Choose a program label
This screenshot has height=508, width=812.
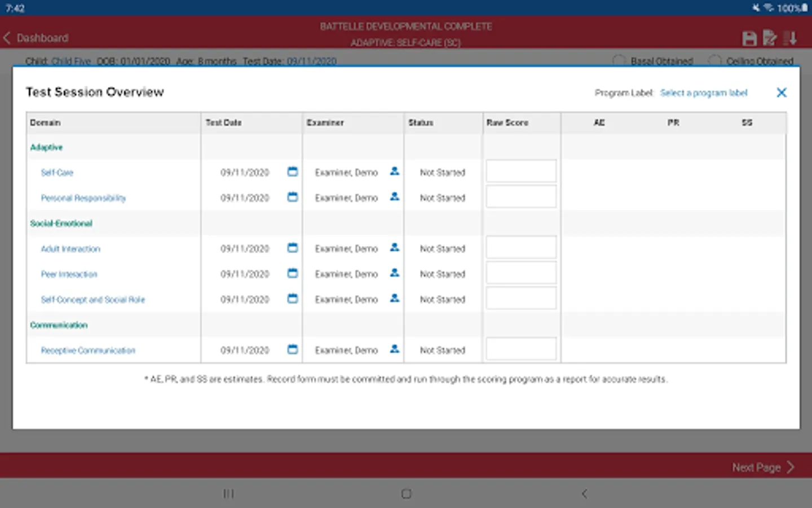(x=704, y=93)
